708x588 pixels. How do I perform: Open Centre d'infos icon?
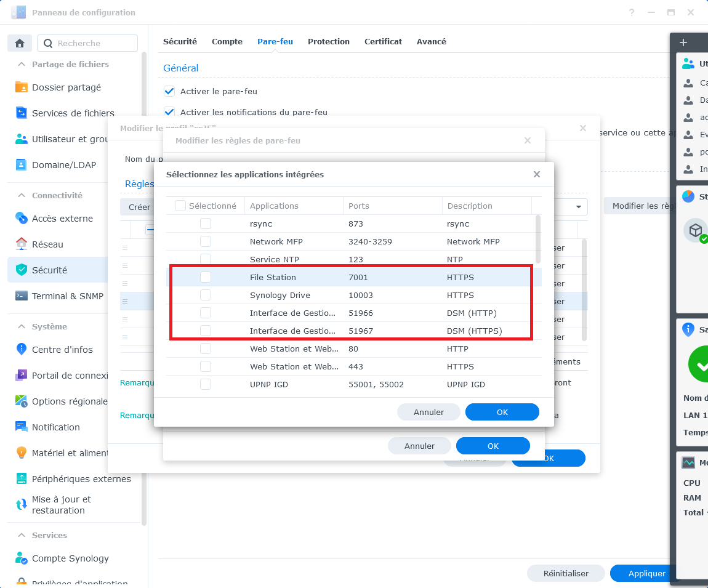coord(22,350)
